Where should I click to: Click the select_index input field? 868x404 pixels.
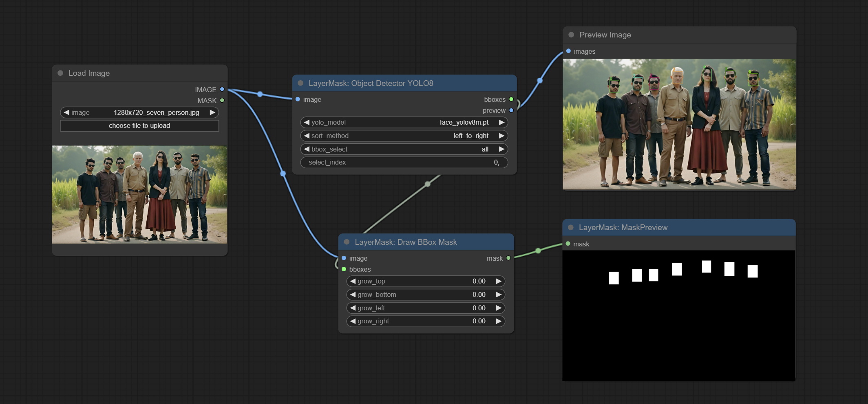pyautogui.click(x=404, y=162)
